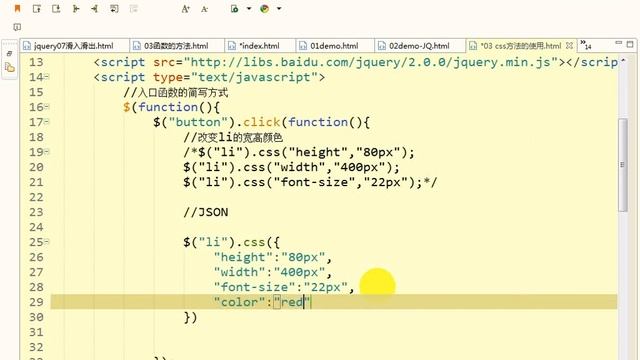The width and height of the screenshot is (640, 360).
Task: Click the right-pointing branch arrow toolbar icon
Action: 76,9
